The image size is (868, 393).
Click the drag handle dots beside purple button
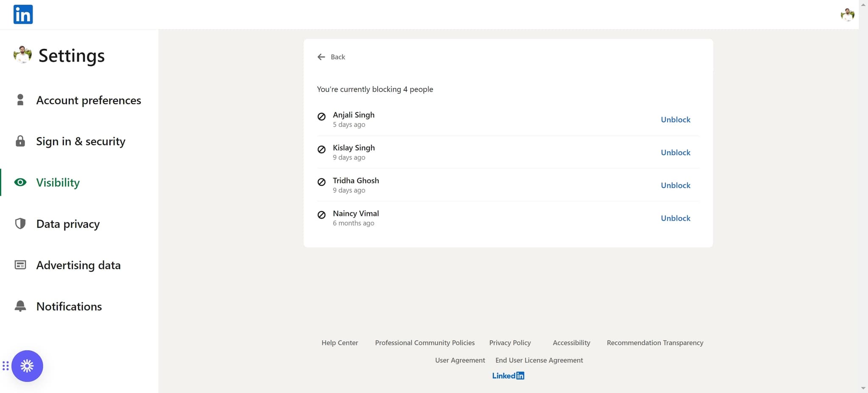coord(6,366)
